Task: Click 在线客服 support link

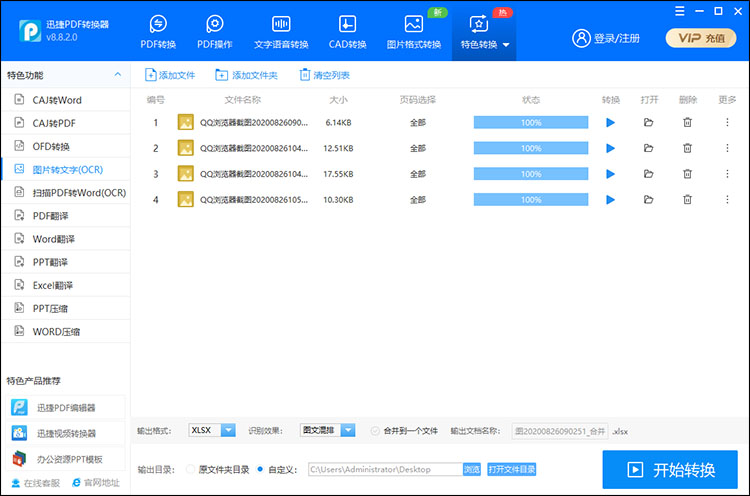Action: [x=35, y=483]
